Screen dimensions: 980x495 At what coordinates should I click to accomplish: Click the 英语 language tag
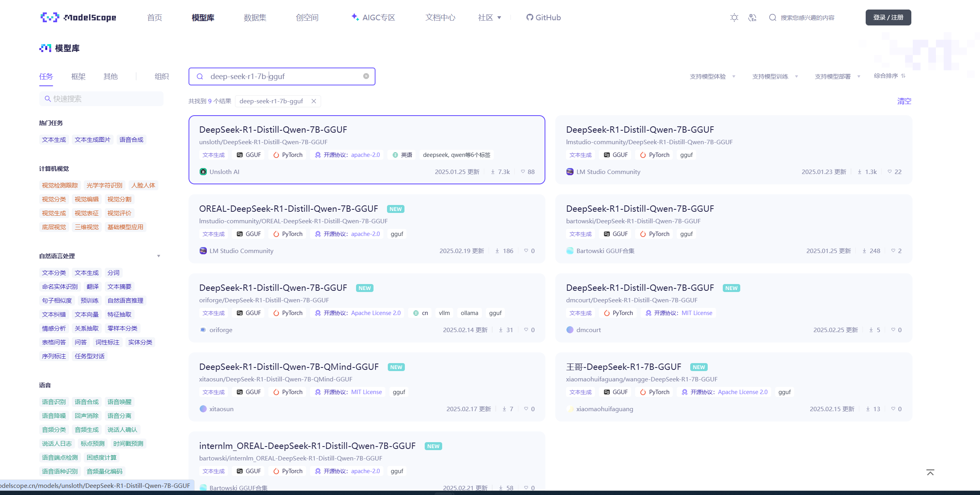point(402,155)
